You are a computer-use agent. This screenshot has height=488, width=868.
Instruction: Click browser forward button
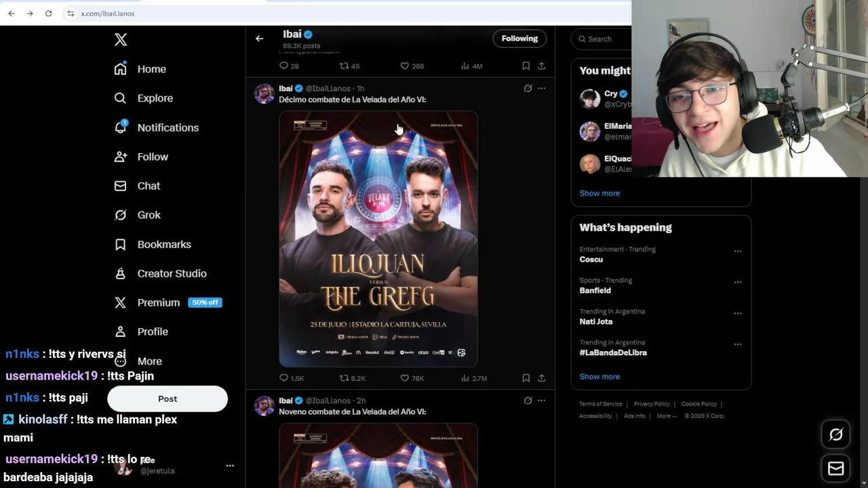30,14
